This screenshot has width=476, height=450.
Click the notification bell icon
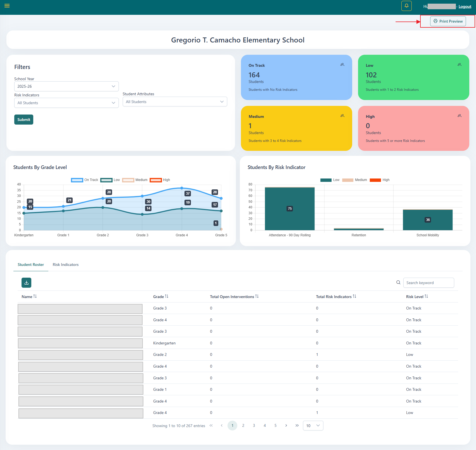pyautogui.click(x=406, y=6)
